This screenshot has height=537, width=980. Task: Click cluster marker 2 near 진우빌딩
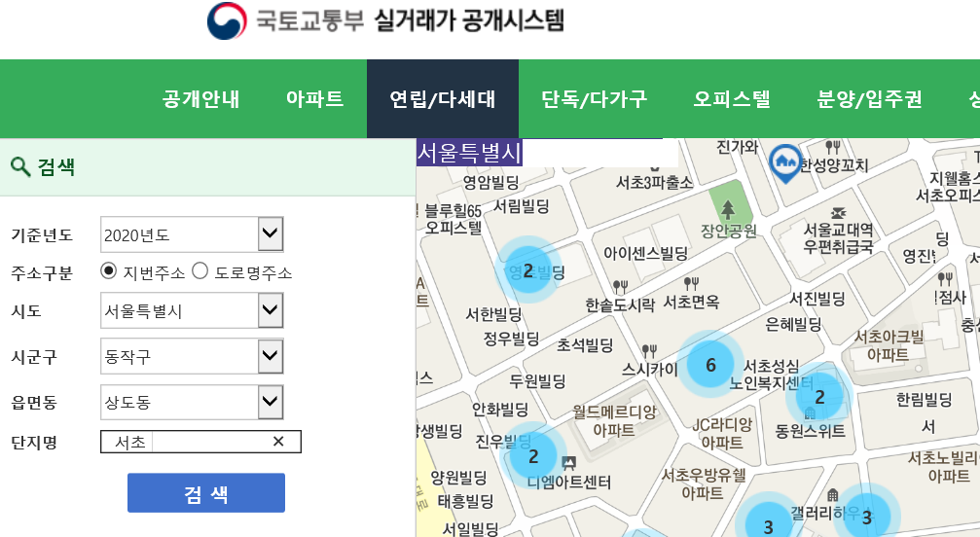(533, 456)
